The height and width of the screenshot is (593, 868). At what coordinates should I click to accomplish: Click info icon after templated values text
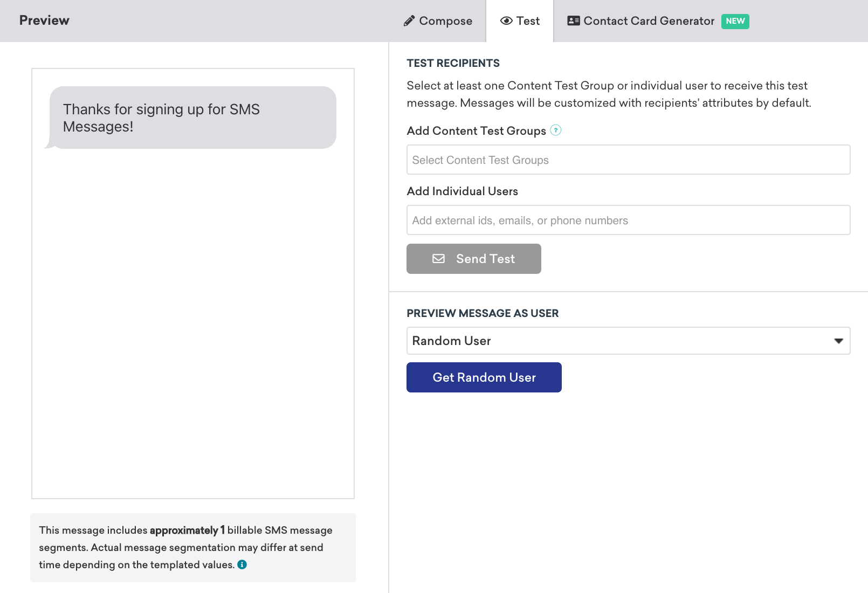click(242, 564)
